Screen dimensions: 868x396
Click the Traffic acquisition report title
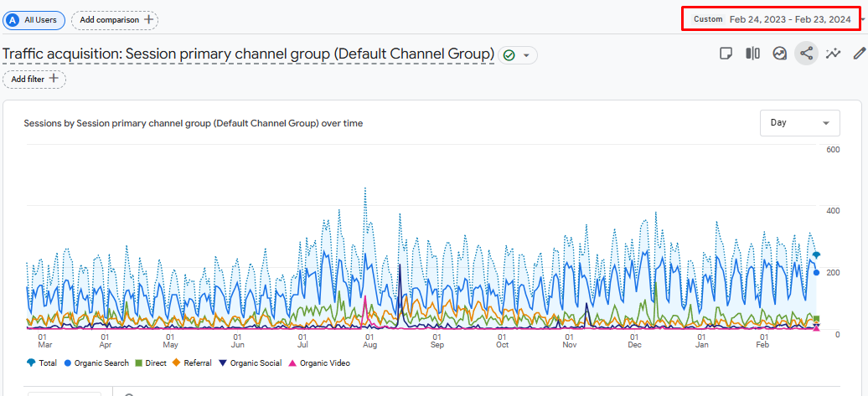click(248, 54)
